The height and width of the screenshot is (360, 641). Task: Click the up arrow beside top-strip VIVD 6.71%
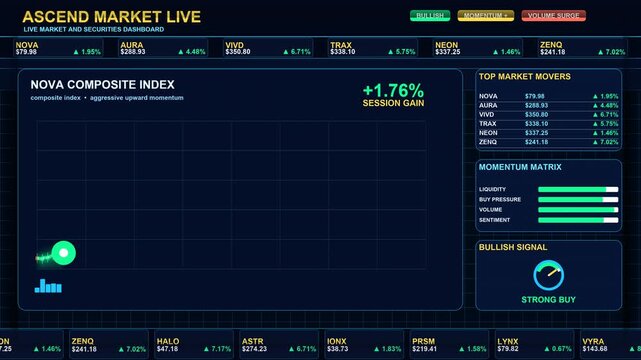point(286,52)
